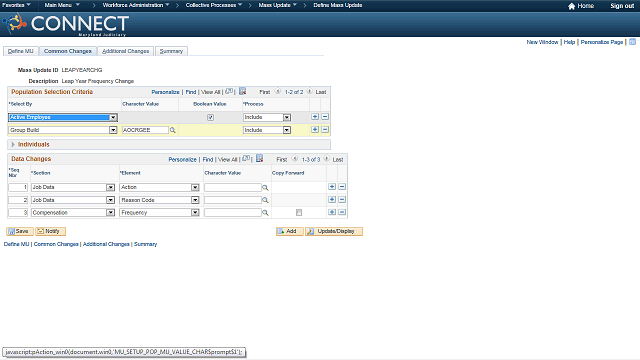Add row after Active Employee criteria
The width and height of the screenshot is (640, 360).
(x=315, y=117)
